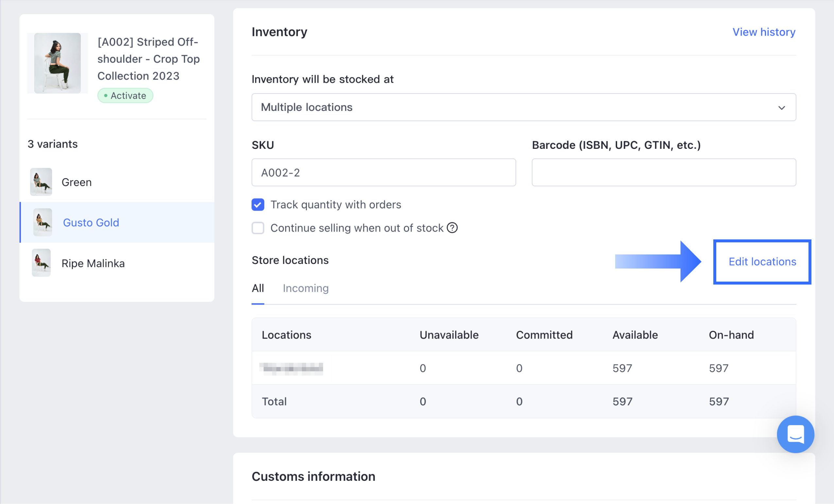Click the Barcode input field
Viewport: 834px width, 504px height.
[x=663, y=172]
